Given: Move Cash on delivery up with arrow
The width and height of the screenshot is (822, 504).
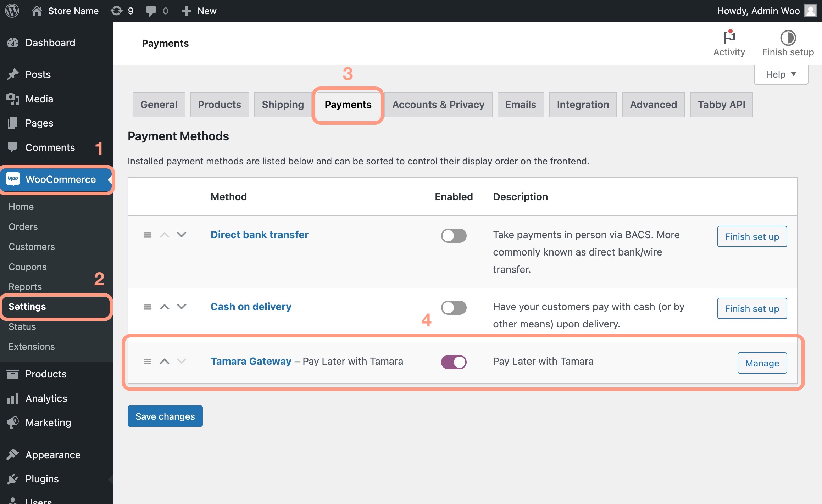Looking at the screenshot, I should [x=164, y=307].
